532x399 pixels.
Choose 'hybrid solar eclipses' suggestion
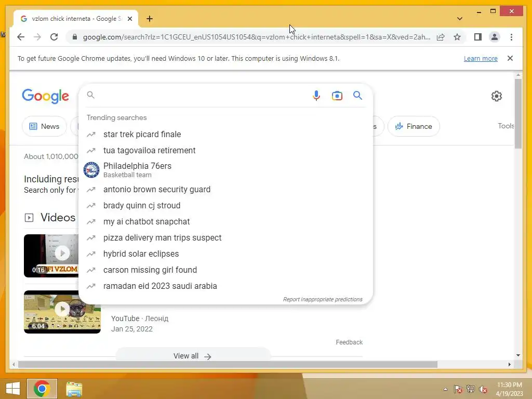[x=225, y=254]
